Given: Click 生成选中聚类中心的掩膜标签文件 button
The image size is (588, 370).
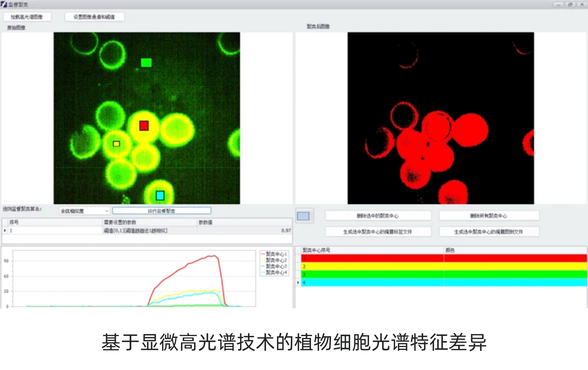Looking at the screenshot, I should point(378,232).
